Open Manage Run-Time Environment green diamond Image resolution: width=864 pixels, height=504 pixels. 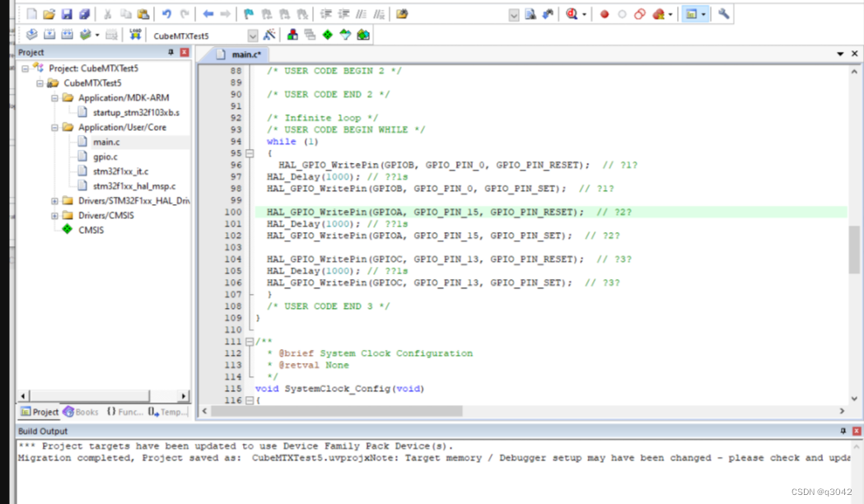click(x=327, y=35)
